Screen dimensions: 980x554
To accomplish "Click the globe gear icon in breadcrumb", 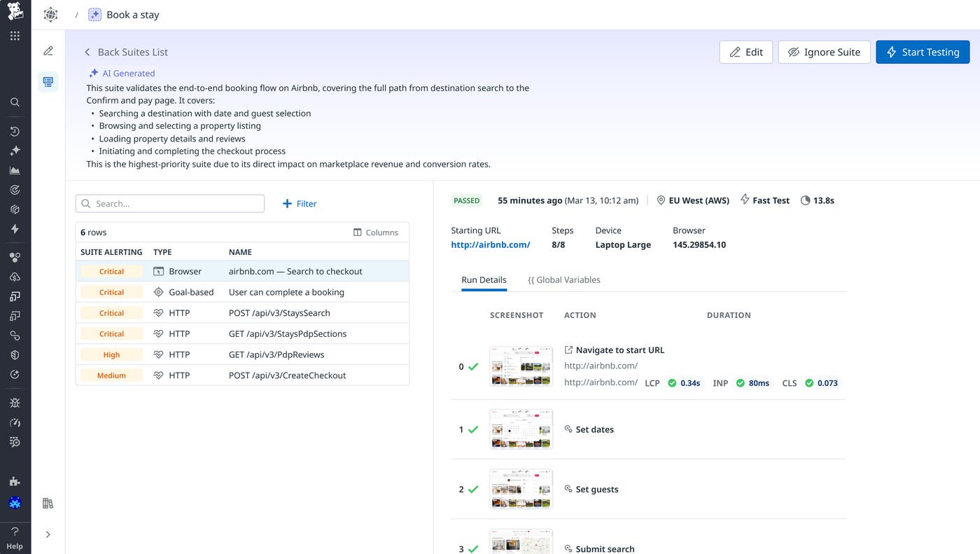I will pos(50,14).
